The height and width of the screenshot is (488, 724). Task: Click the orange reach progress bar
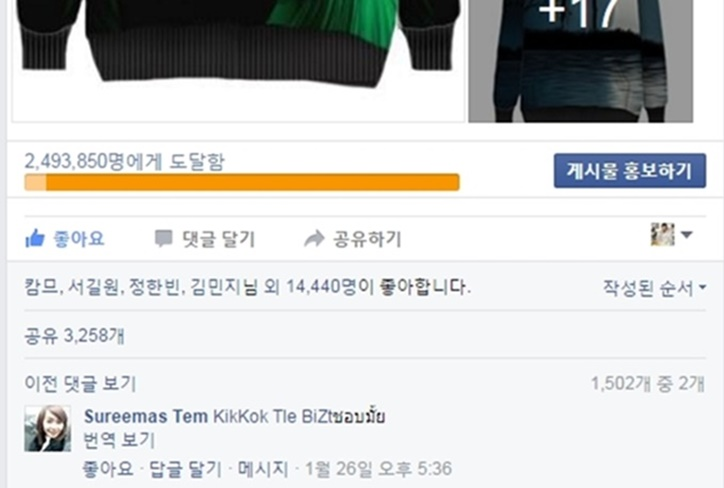click(x=242, y=182)
